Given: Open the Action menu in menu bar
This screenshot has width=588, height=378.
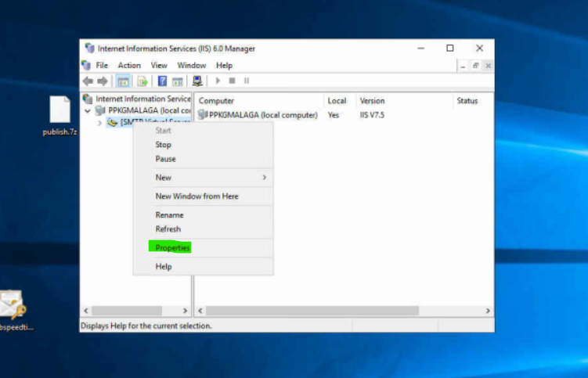Looking at the screenshot, I should 129,66.
